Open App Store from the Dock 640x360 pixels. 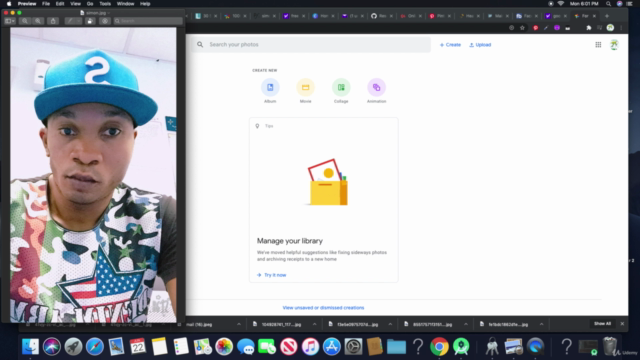coord(332,347)
